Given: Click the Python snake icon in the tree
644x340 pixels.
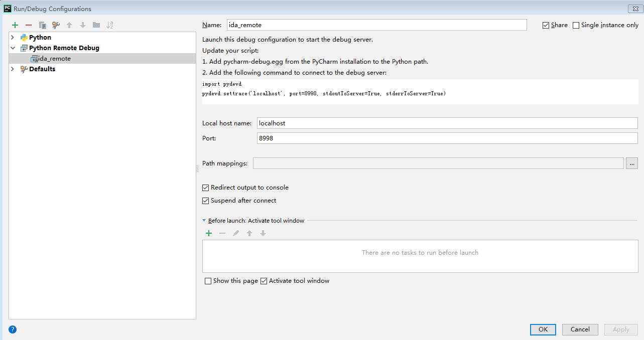Looking at the screenshot, I should pos(24,38).
